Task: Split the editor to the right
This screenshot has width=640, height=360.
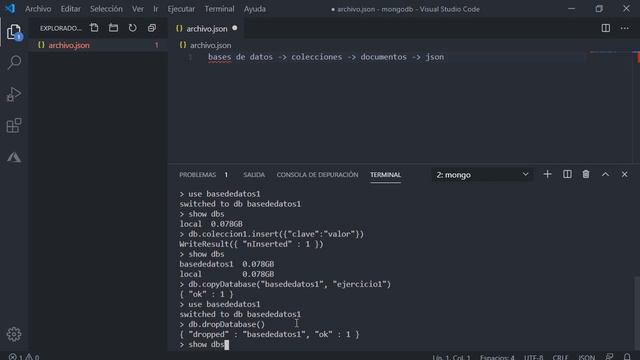Action: click(x=606, y=28)
